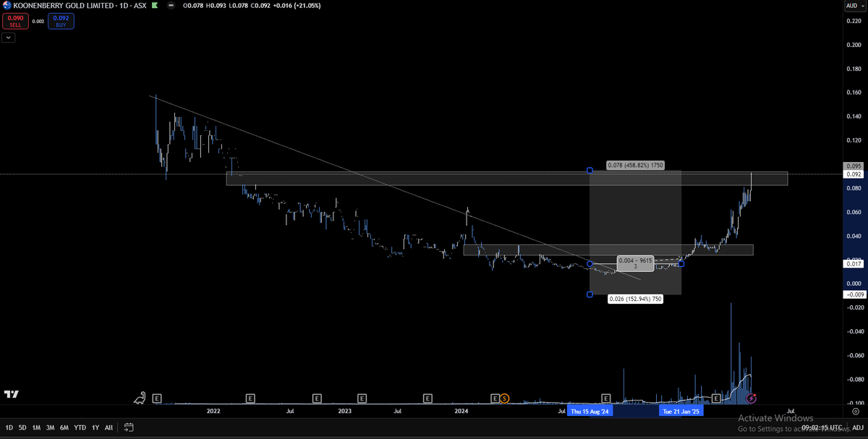Open the purple lightning boost icon on the chart
The width and height of the screenshot is (868, 439).
pos(752,398)
